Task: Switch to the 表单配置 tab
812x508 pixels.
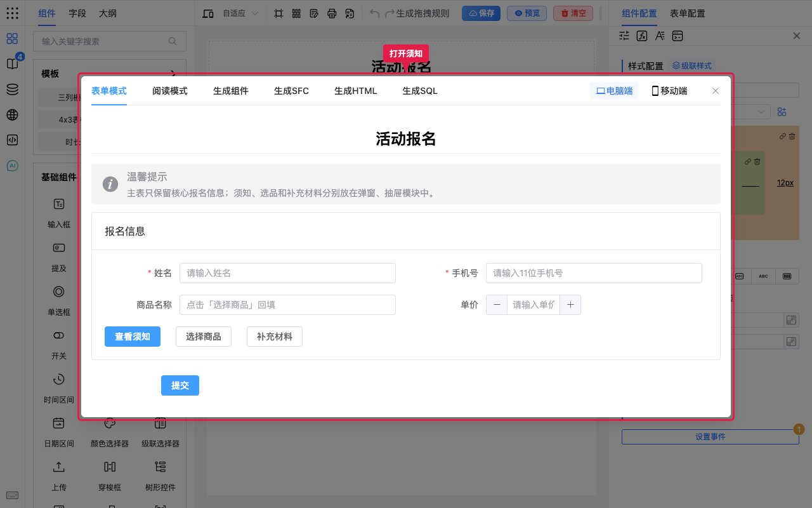Action: pyautogui.click(x=688, y=13)
